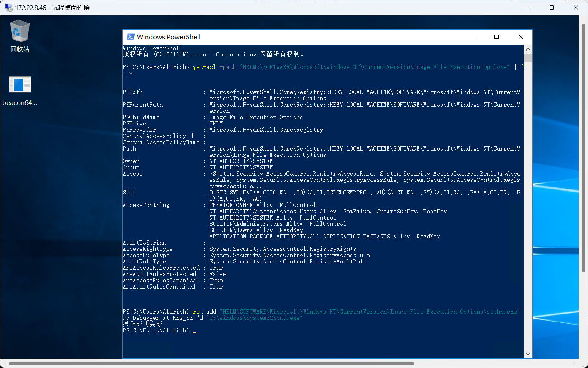Click the PowerShell scrollbar down arrow

point(528,354)
